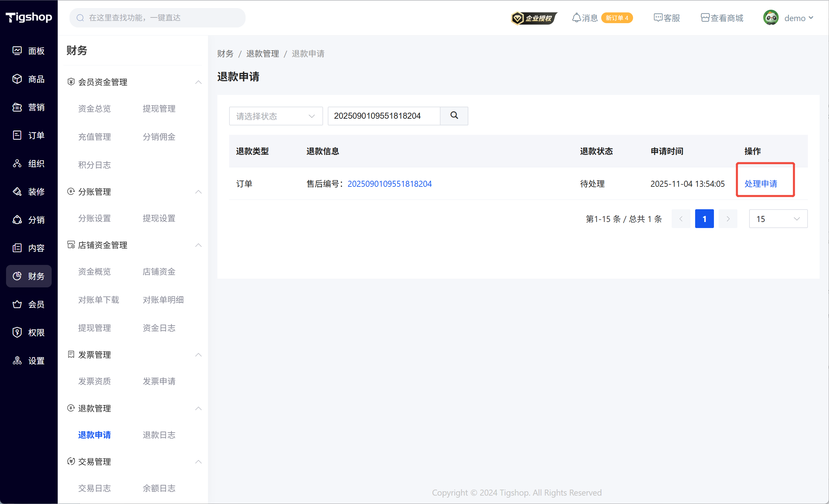Click the 处理申请 link
Viewport: 829px width, 504px height.
760,183
